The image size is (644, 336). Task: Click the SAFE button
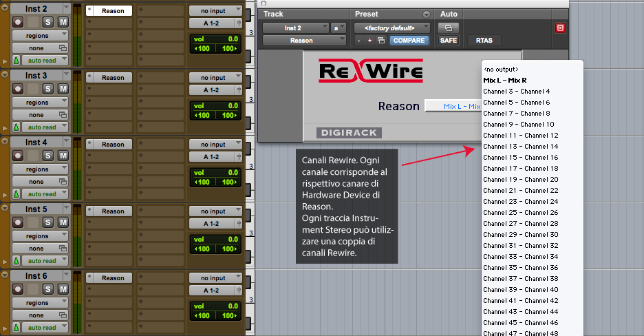(x=449, y=40)
